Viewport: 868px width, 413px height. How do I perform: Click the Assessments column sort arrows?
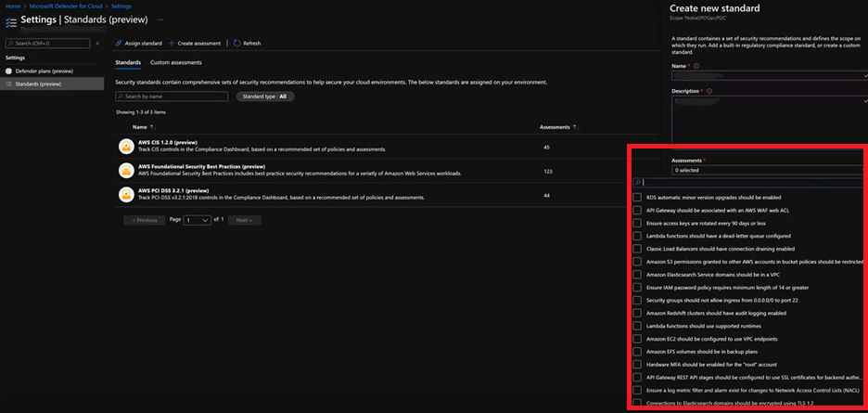coord(576,127)
